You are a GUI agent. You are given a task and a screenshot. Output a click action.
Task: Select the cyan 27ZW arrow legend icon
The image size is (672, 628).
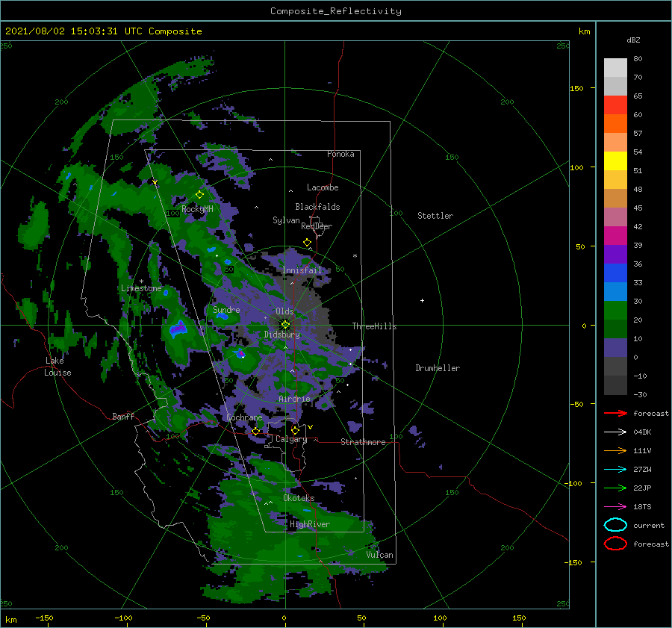point(615,470)
